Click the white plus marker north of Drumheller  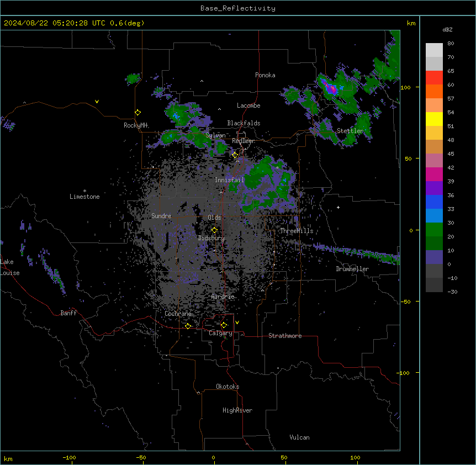338,207
